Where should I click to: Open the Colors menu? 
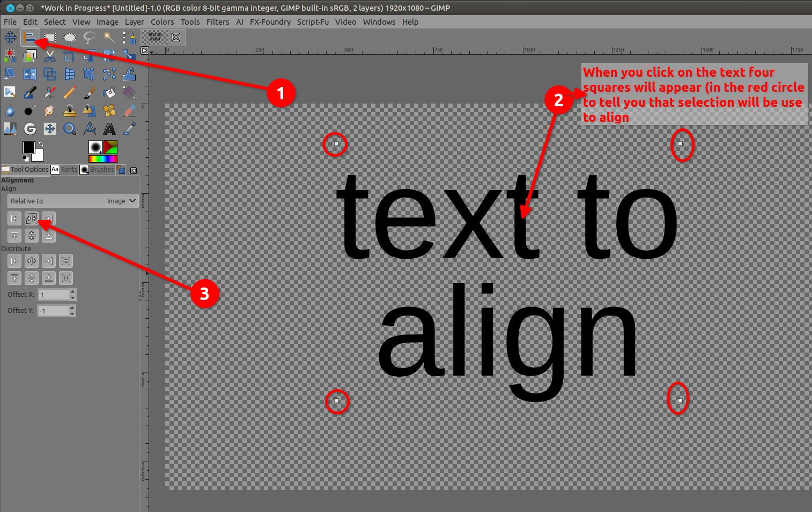pyautogui.click(x=162, y=22)
